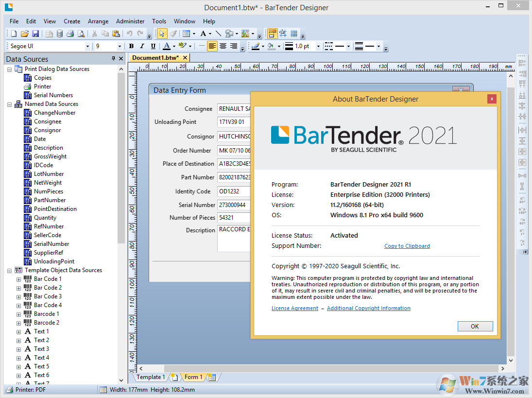Click OK in the About BarTender dialog
The width and height of the screenshot is (532, 398).
coord(475,326)
